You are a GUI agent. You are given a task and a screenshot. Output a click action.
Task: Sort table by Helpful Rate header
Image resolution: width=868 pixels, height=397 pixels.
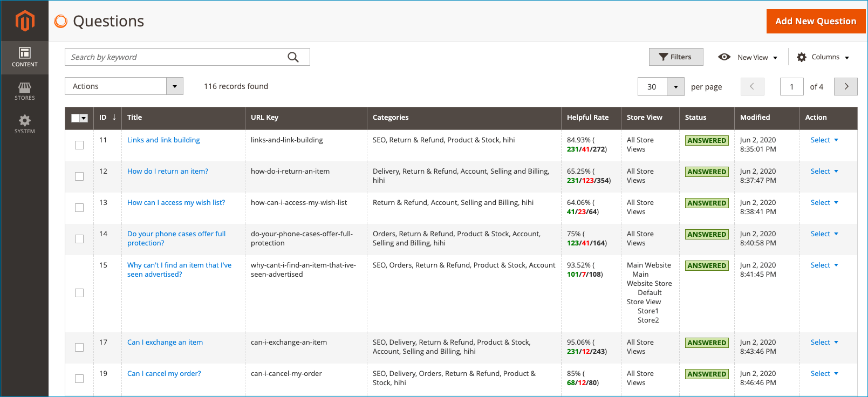coord(587,118)
